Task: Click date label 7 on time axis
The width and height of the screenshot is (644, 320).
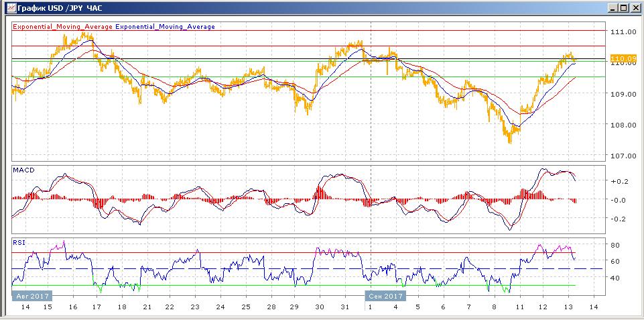Action: tap(469, 308)
